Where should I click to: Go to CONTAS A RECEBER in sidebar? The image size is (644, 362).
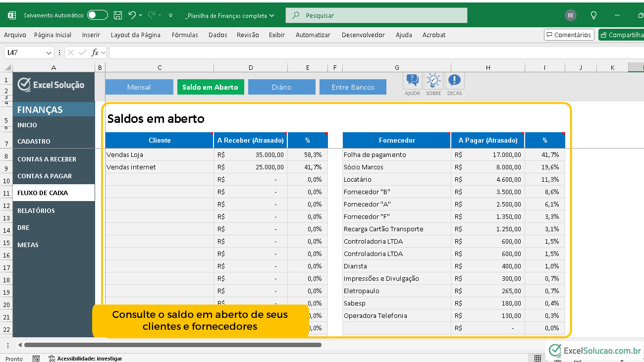tap(47, 159)
